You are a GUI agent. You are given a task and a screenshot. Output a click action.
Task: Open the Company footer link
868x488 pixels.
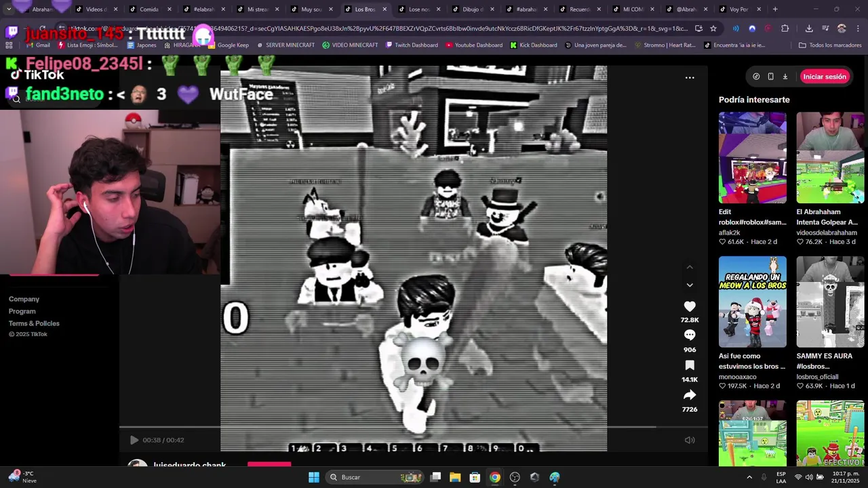[x=24, y=299]
